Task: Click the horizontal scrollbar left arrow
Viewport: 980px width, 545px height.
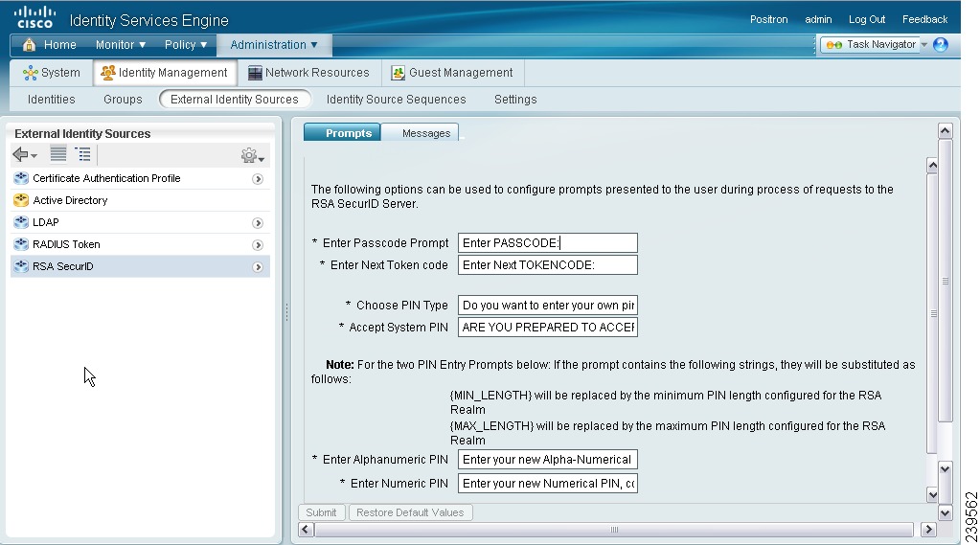Action: [x=306, y=530]
